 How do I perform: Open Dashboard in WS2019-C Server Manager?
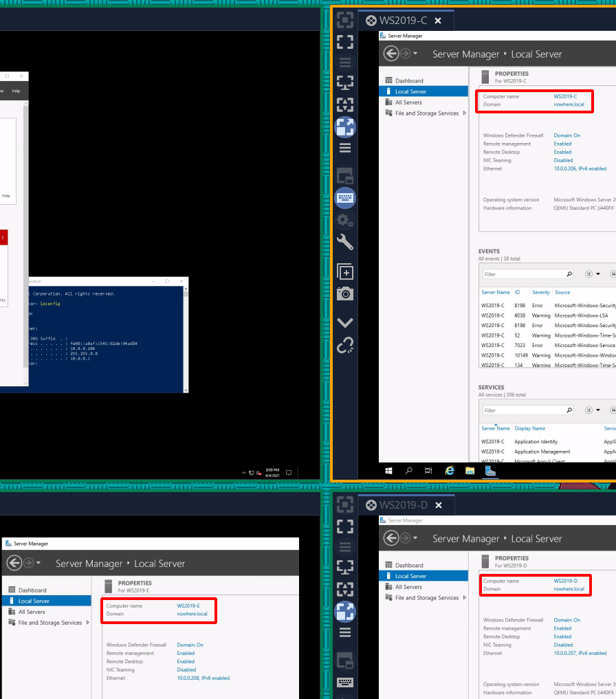tap(409, 80)
